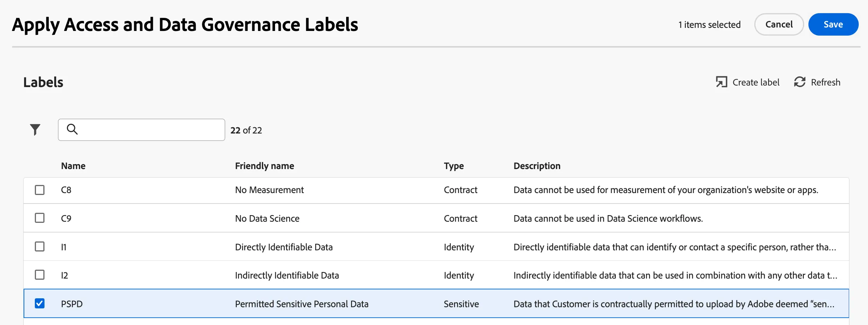Click Permitted Sensitive Personal Data cell
868x325 pixels.
302,304
